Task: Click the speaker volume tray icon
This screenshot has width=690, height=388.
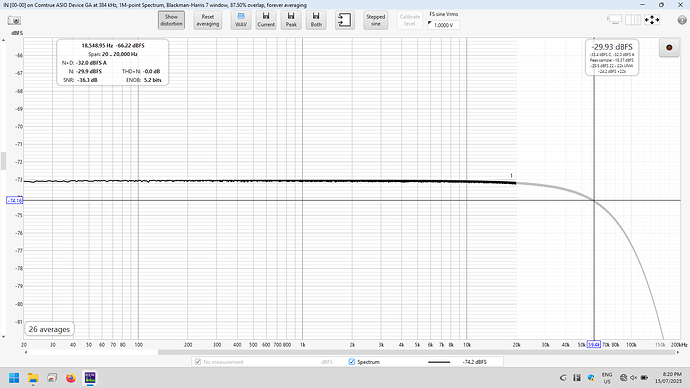Action: click(633, 377)
